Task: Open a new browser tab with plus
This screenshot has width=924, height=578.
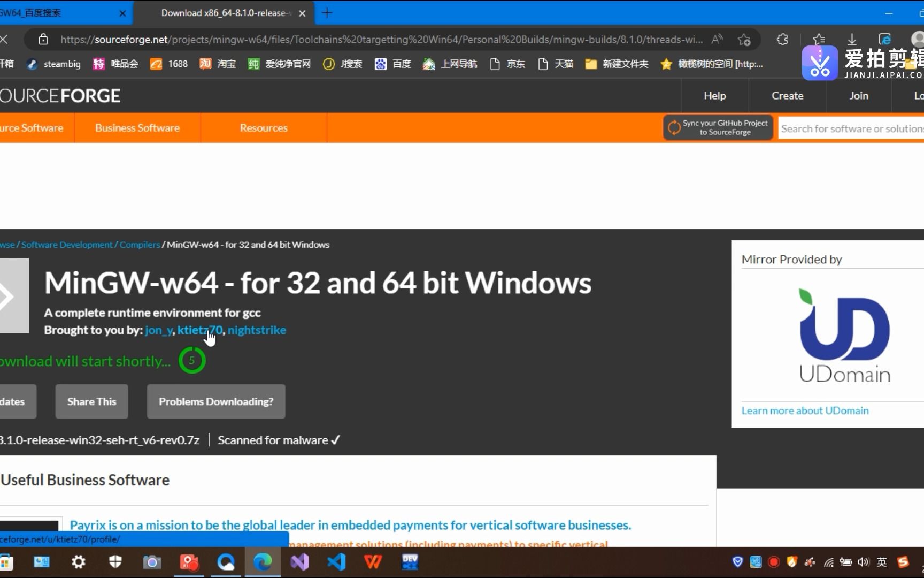Action: click(327, 13)
